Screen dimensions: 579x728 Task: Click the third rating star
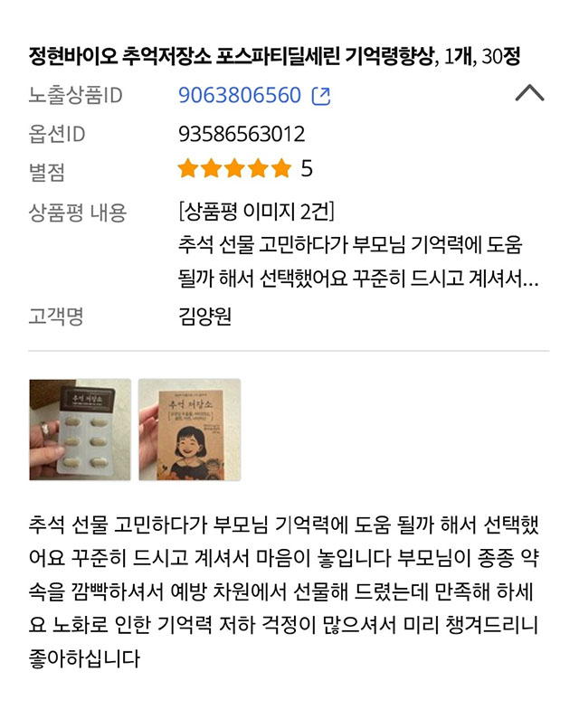click(x=234, y=168)
